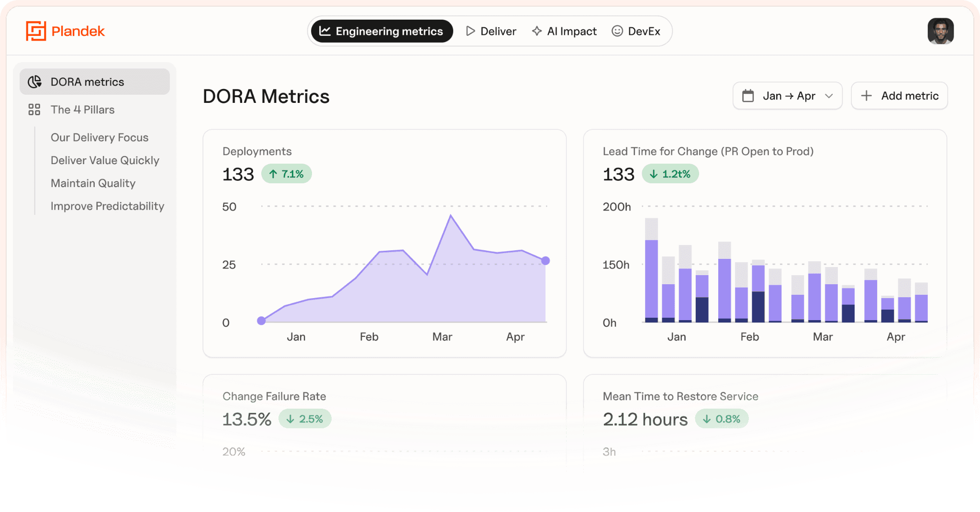Click the first data point on Deployments chart
980x512 pixels.
[261, 321]
